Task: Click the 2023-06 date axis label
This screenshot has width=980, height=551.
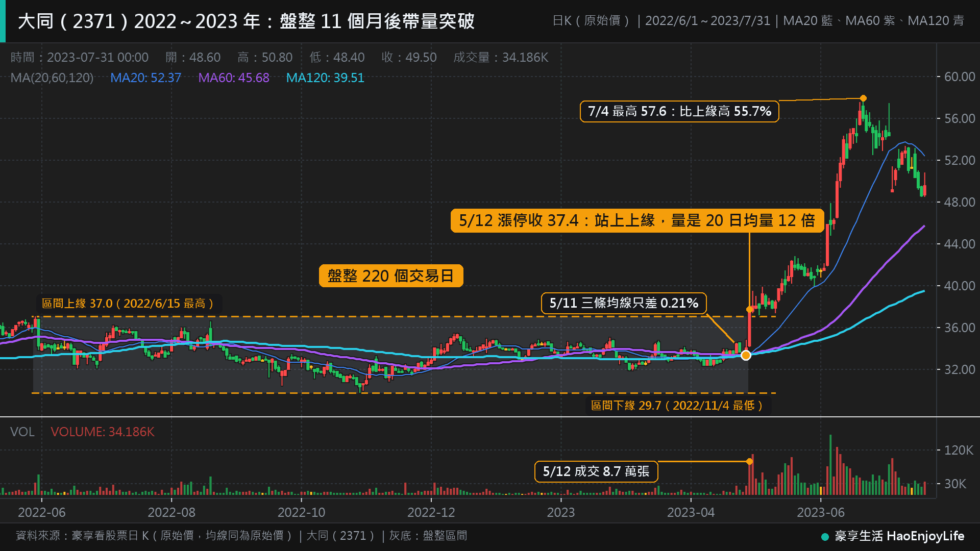Action: [x=821, y=512]
